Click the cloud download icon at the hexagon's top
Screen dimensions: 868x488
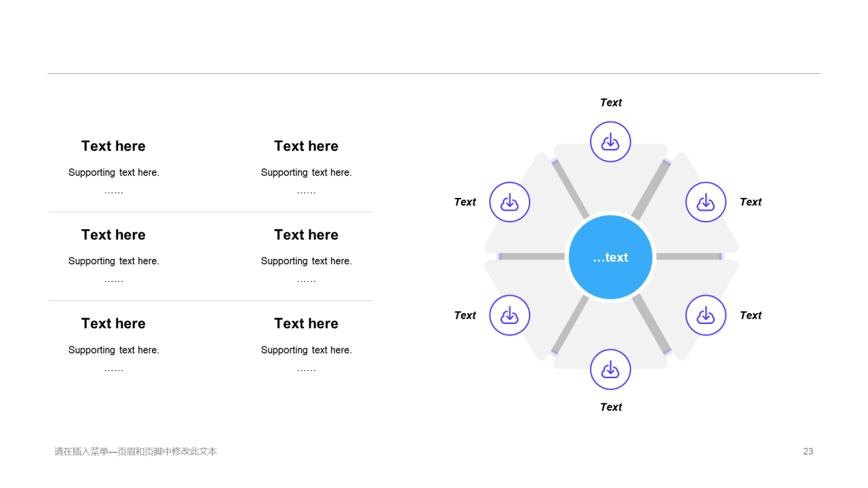click(610, 142)
